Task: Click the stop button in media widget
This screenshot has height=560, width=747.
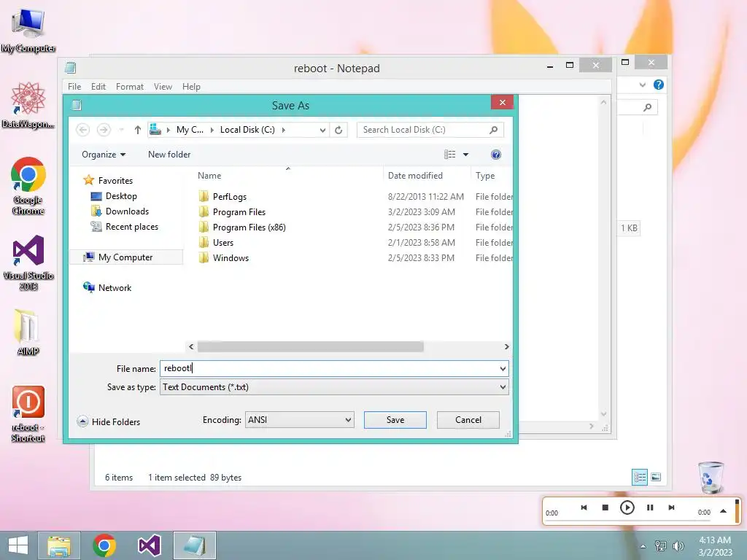Action: (605, 507)
